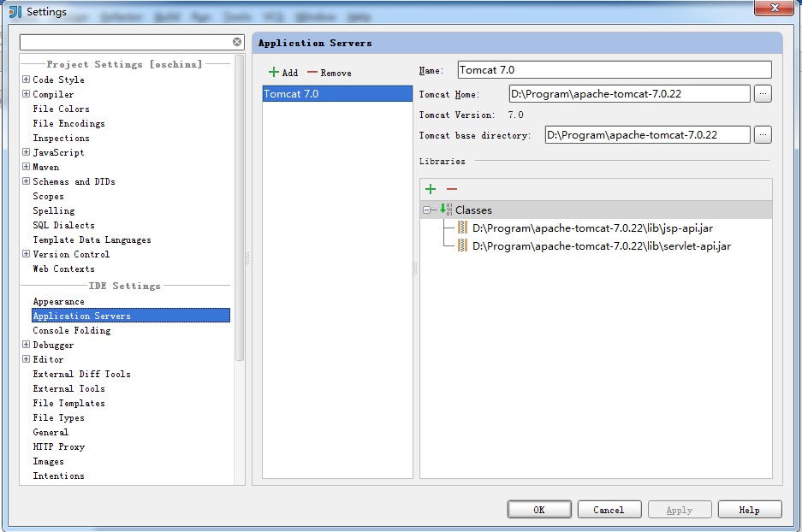Edit the server Name field
Viewport: 802px width, 532px height.
(615, 70)
